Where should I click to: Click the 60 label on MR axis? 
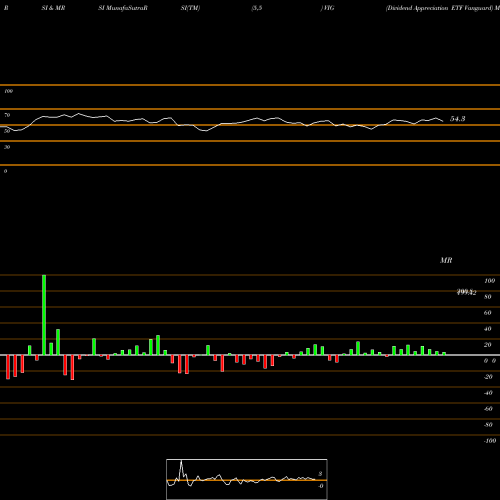pos(487,313)
